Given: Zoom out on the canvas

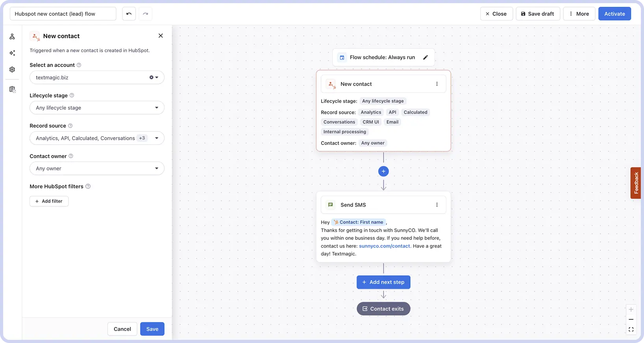Looking at the screenshot, I should (x=631, y=319).
